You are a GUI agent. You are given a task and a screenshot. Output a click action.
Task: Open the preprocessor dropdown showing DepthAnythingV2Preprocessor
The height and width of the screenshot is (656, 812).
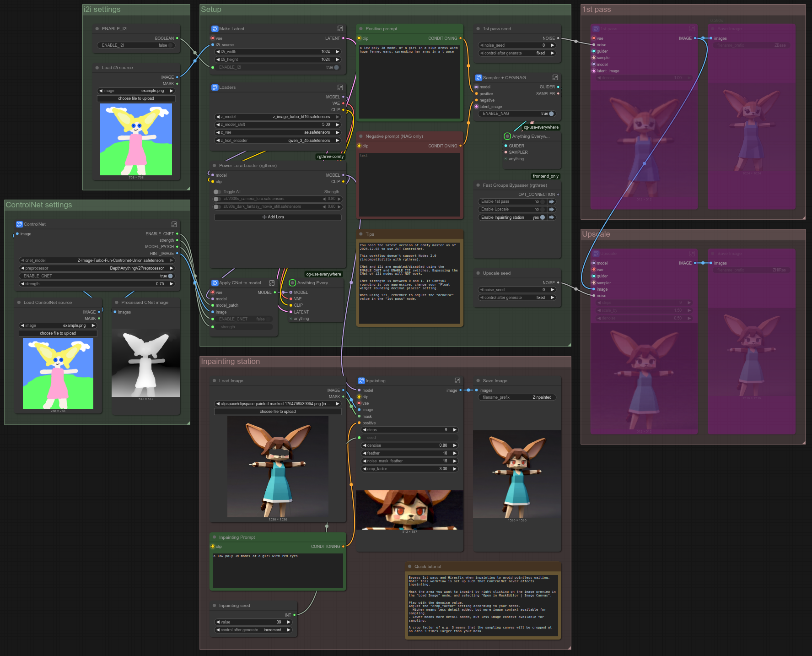97,268
